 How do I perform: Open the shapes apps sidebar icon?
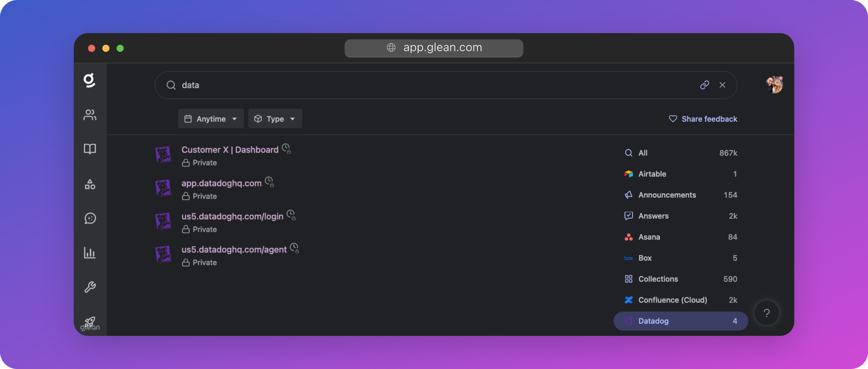90,184
